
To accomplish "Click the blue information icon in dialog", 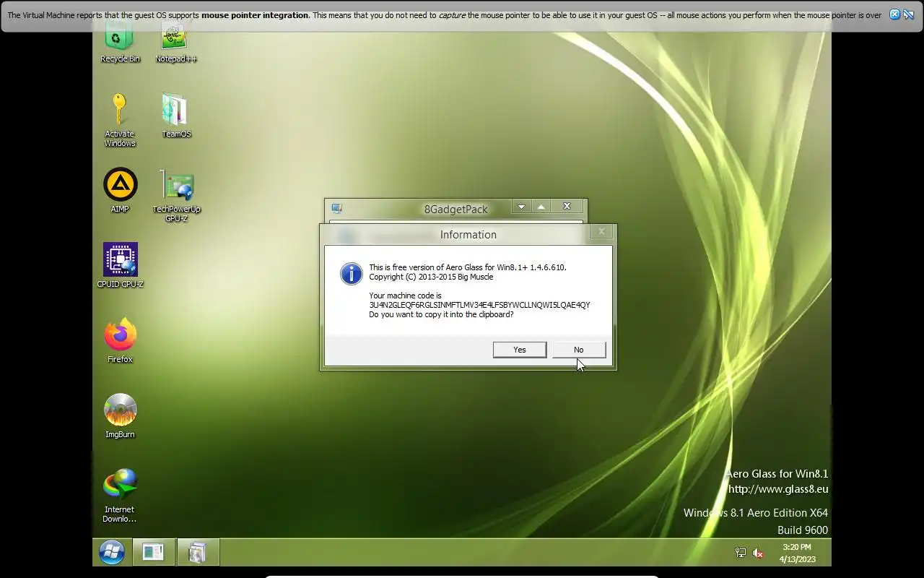I will (x=352, y=274).
